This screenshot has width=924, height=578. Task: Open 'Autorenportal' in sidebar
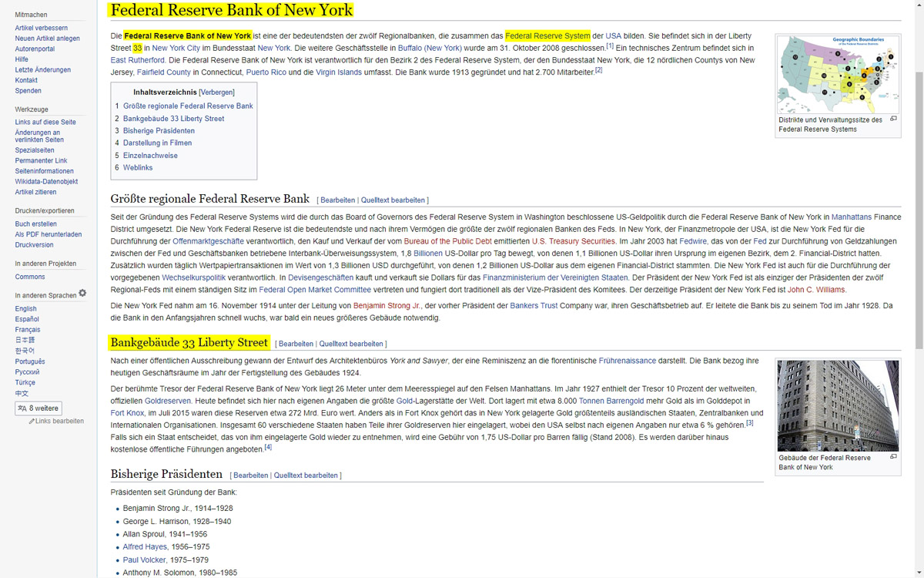[x=35, y=49]
